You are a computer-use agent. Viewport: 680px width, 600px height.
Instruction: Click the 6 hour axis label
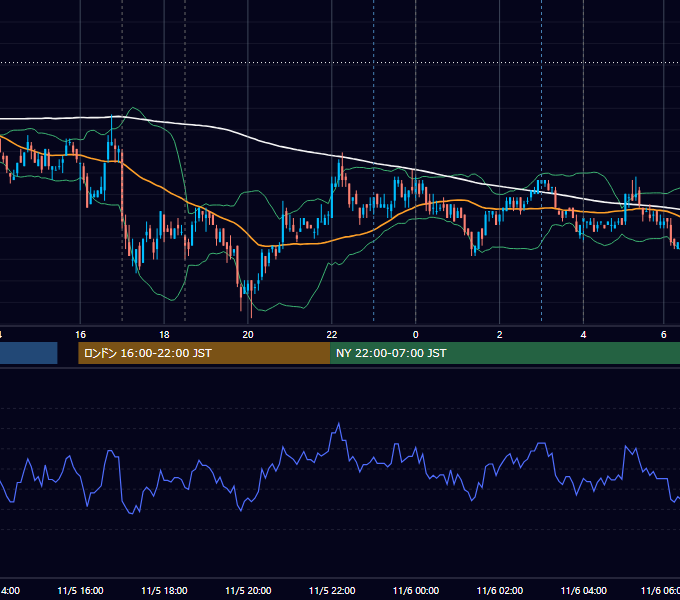[664, 335]
